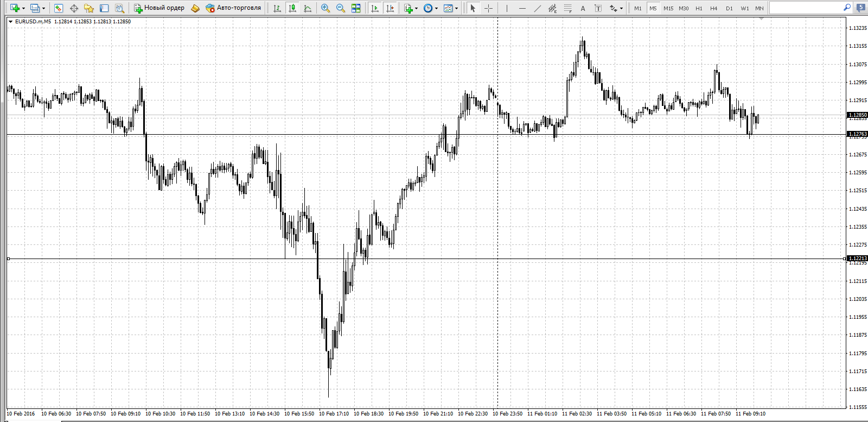Switch chart to Line Chart type
Viewport: 868px width, 422px height.
(x=308, y=8)
